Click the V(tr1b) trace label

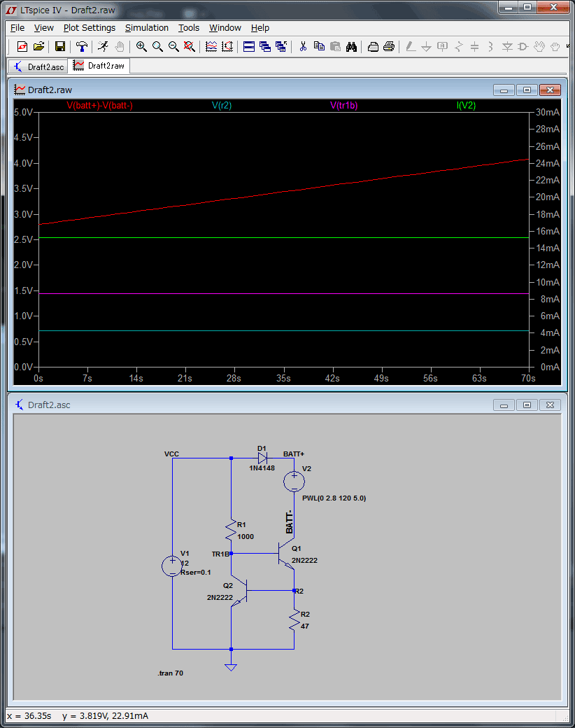pos(344,106)
